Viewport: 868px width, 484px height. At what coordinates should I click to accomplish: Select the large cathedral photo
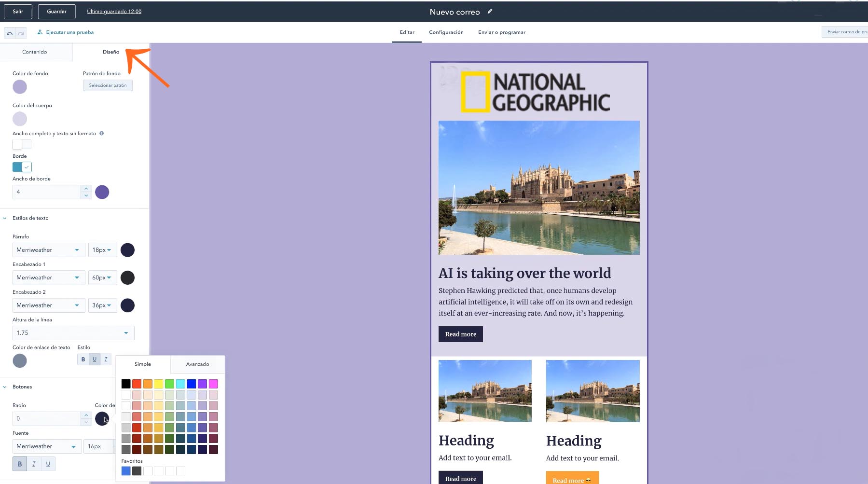539,188
